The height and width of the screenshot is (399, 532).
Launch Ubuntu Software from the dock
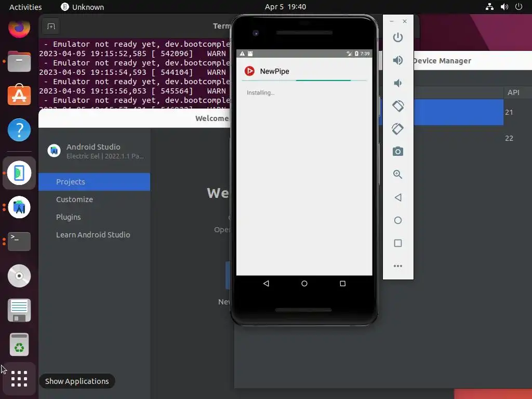point(19,95)
